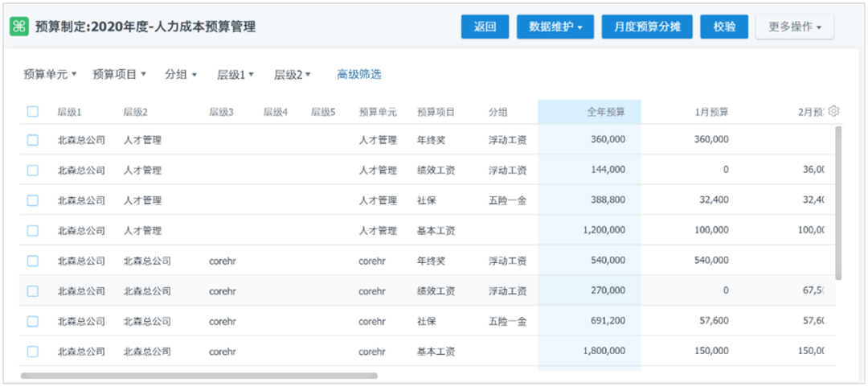Click the 150,000 1月预算 cell
Screen dimensions: 868x387
point(711,351)
